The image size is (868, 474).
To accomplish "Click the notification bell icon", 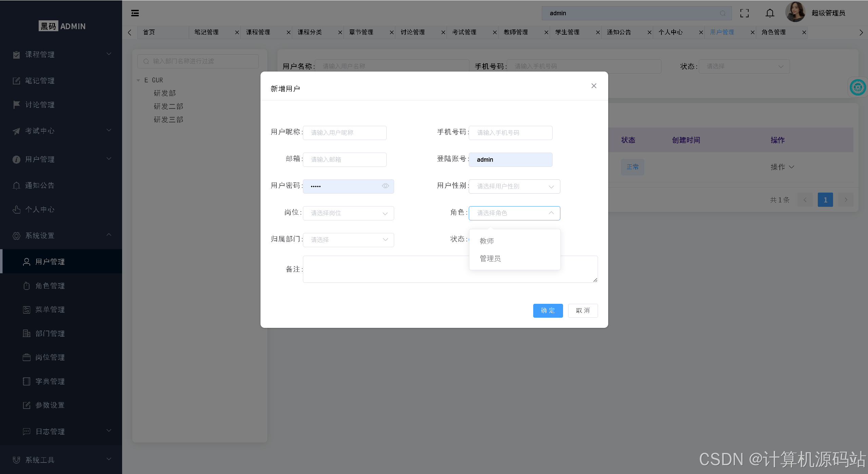I will pos(769,13).
